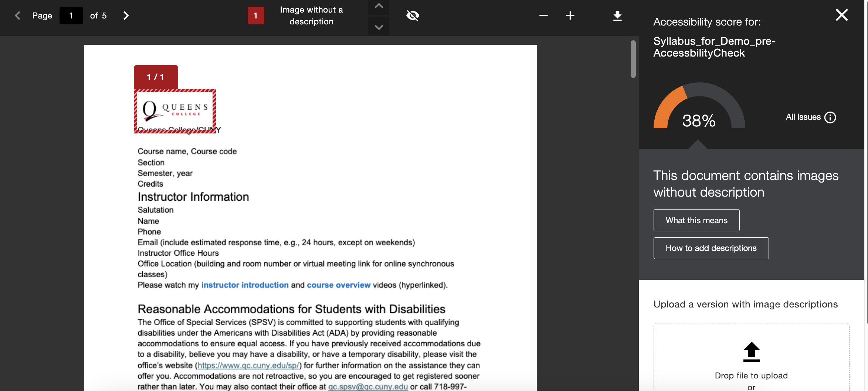Viewport: 868px width, 391px height.
Task: Open the What this means explanation
Action: tap(696, 220)
